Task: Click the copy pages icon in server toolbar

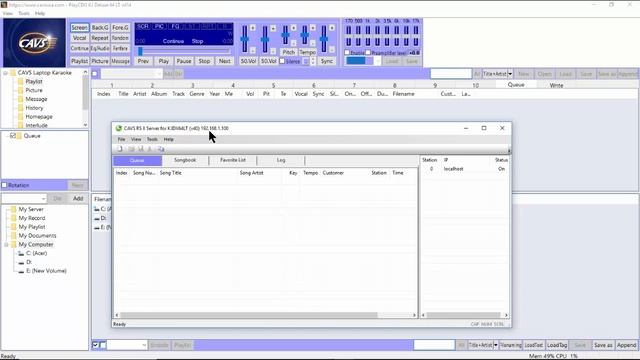Action: tap(161, 149)
